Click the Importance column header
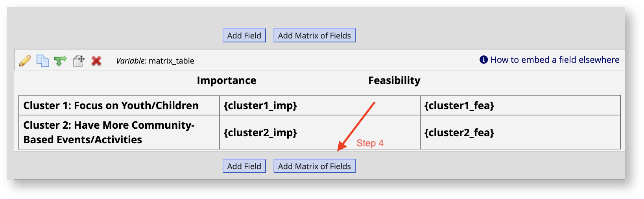644x199 pixels. point(227,80)
